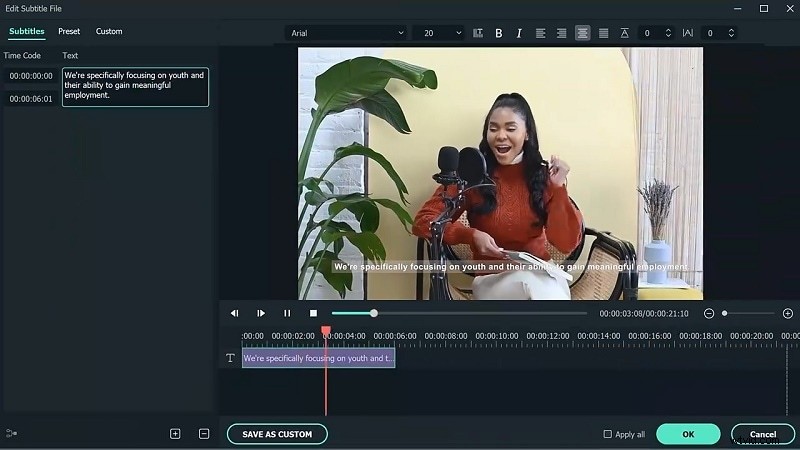Image resolution: width=800 pixels, height=450 pixels.
Task: Open the Arial font dropdown
Action: (346, 33)
